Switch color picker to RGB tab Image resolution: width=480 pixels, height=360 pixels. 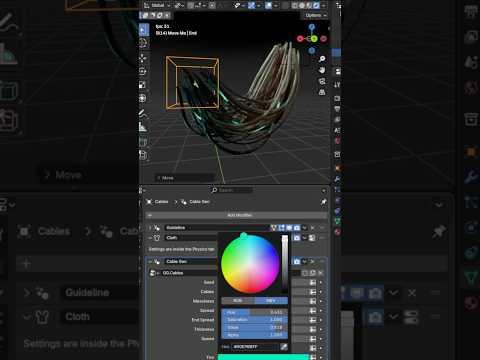[x=238, y=301]
